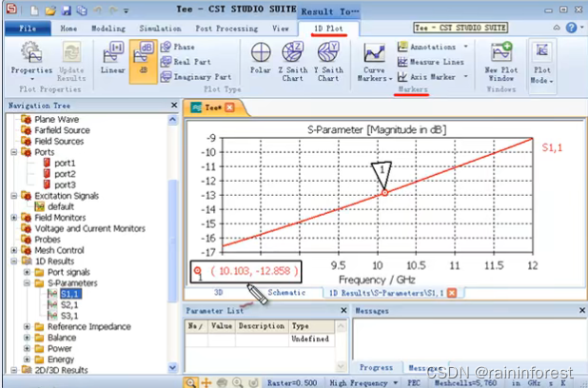Switch to the Schematic tab

coord(286,293)
